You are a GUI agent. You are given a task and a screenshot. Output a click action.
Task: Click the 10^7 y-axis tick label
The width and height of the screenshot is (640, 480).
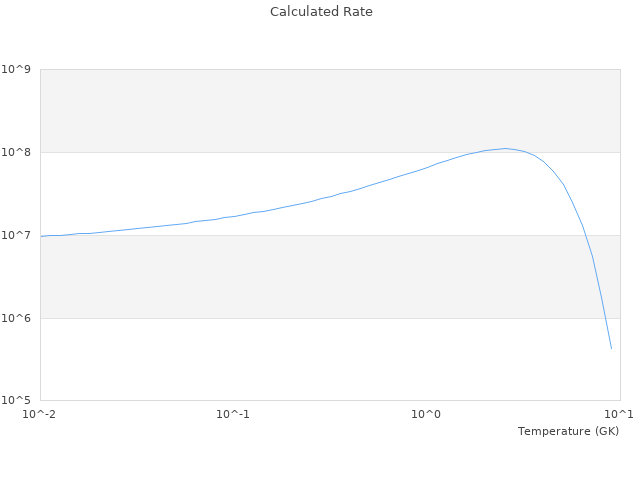[17, 236]
